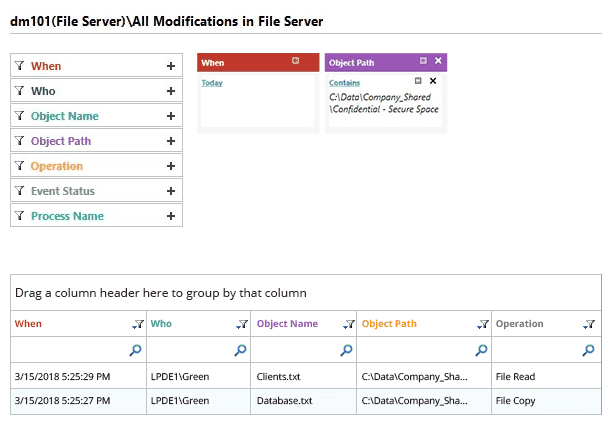
Task: Click funnel icon beside Object Path filter
Action: tap(19, 140)
